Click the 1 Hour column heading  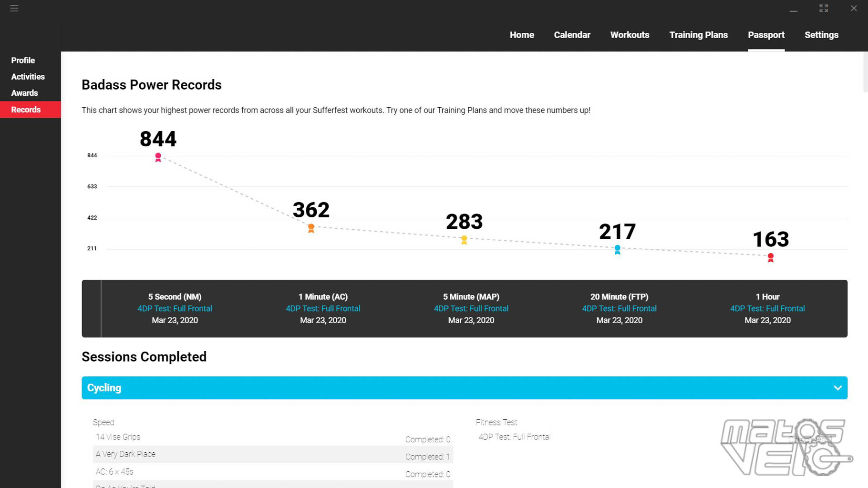[767, 296]
